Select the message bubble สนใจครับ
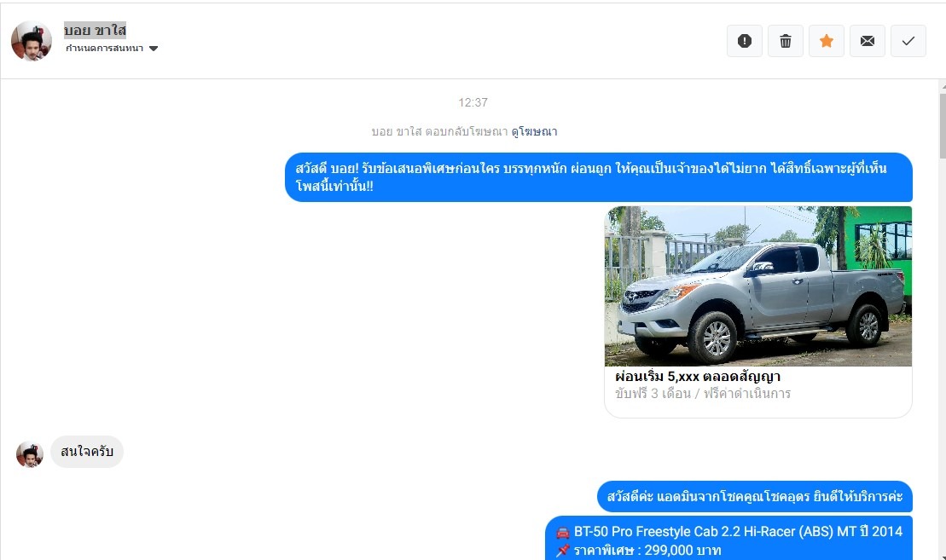This screenshot has height=560, width=946. click(87, 452)
